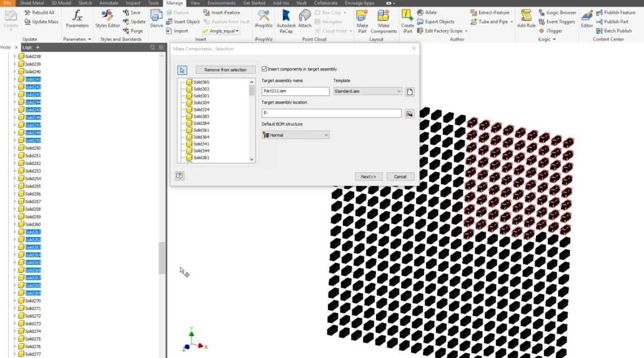Image resolution: width=644 pixels, height=358 pixels.
Task: Open the Default BOM structure dropdown
Action: coord(295,135)
